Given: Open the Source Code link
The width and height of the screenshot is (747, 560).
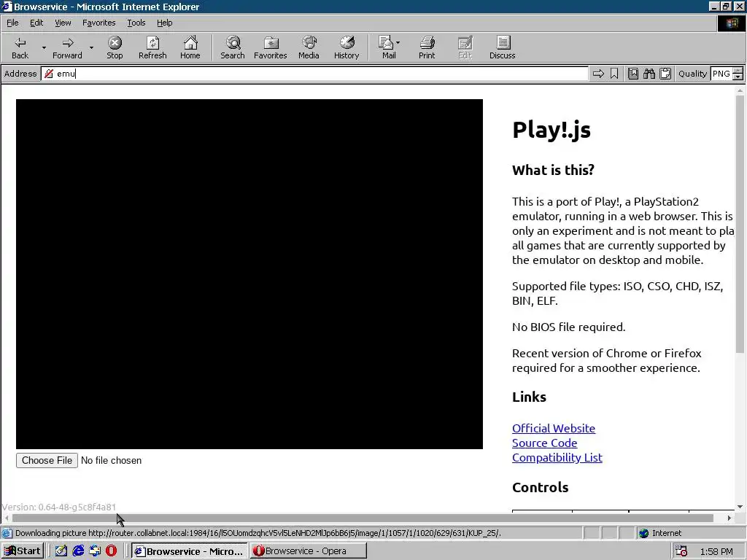Looking at the screenshot, I should click(x=544, y=443).
